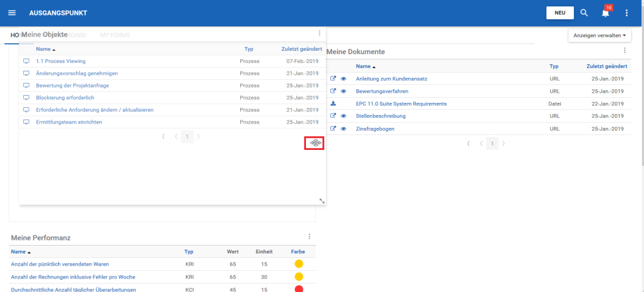Open the hamburger navigation menu
Viewport: 644px width, 292px height.
pyautogui.click(x=12, y=13)
